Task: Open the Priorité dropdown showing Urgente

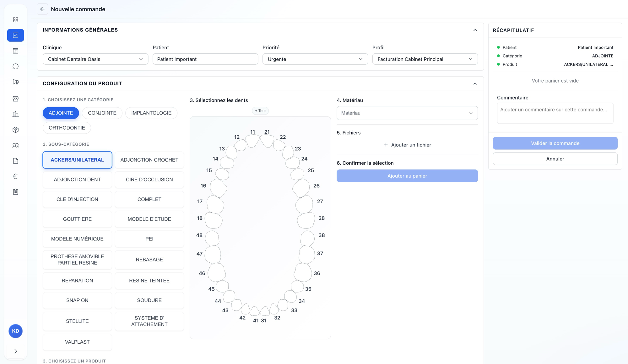Action: pos(315,59)
